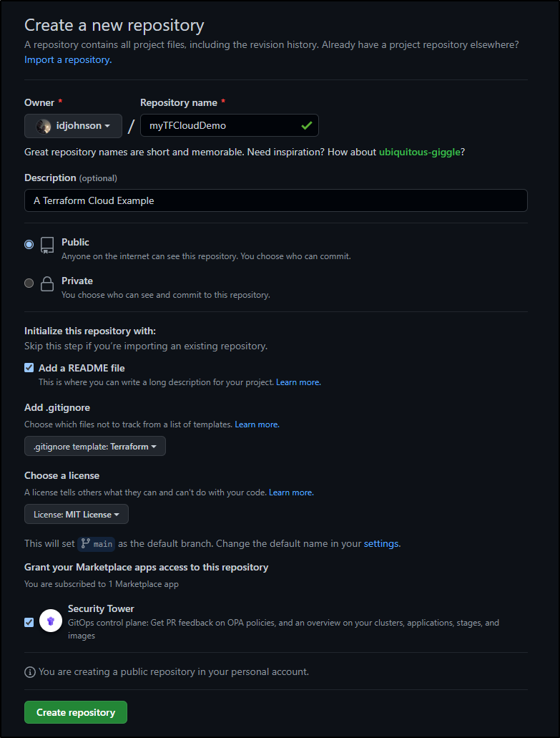This screenshot has height=738, width=560.
Task: Click into the Description text field
Action: (x=276, y=200)
